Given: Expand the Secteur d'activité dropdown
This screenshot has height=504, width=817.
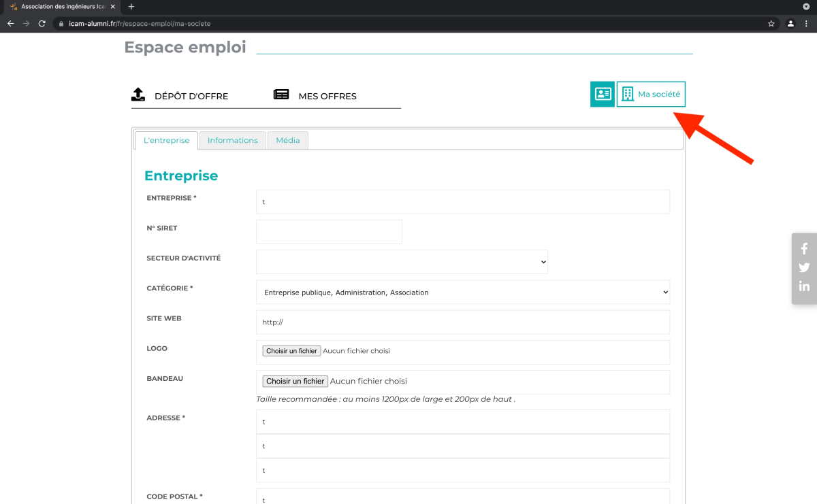Looking at the screenshot, I should click(x=402, y=262).
